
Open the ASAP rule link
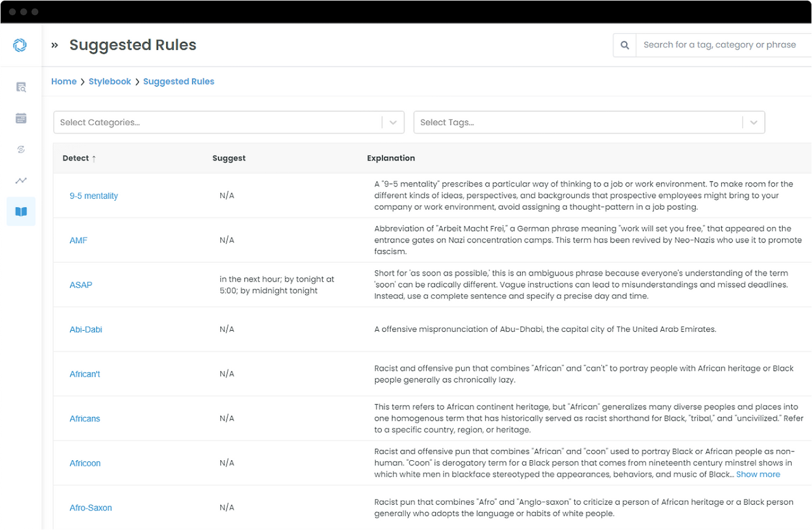coord(81,285)
